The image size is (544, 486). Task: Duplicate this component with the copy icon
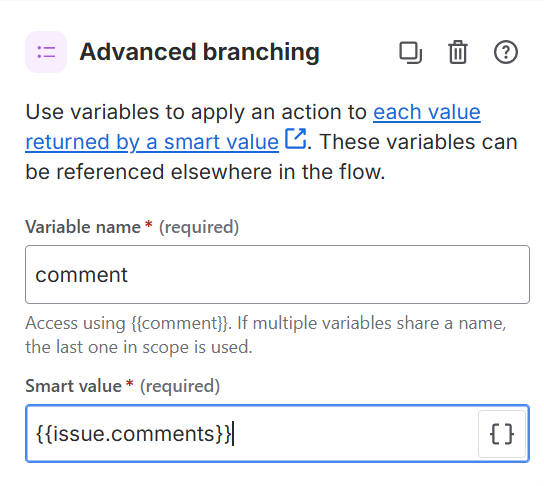click(x=410, y=53)
